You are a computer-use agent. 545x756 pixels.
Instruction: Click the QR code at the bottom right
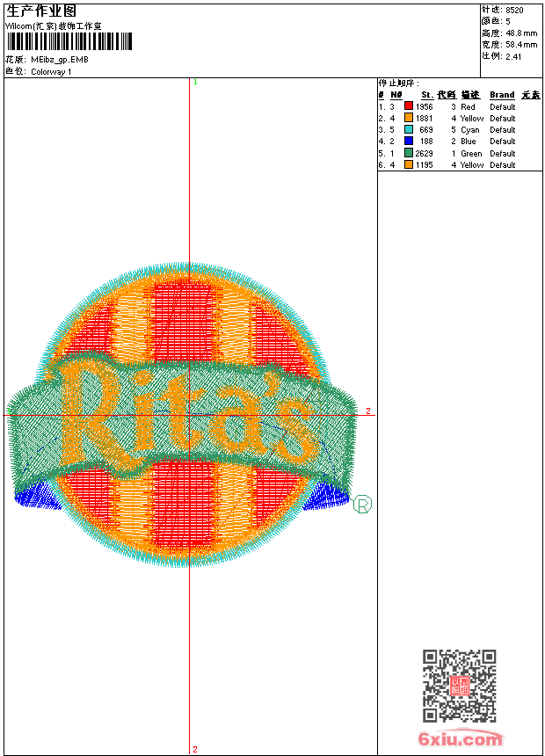coord(460,686)
